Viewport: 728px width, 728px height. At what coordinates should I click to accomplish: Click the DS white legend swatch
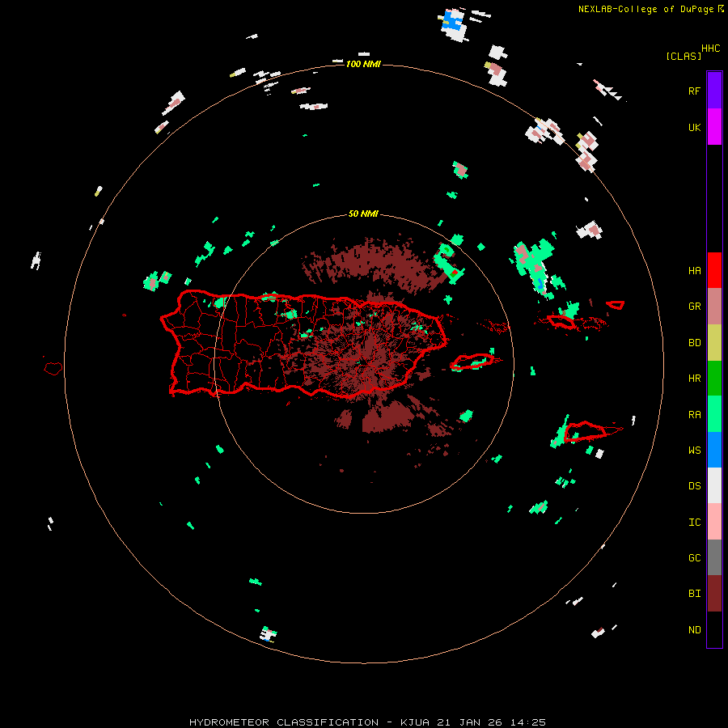[714, 485]
